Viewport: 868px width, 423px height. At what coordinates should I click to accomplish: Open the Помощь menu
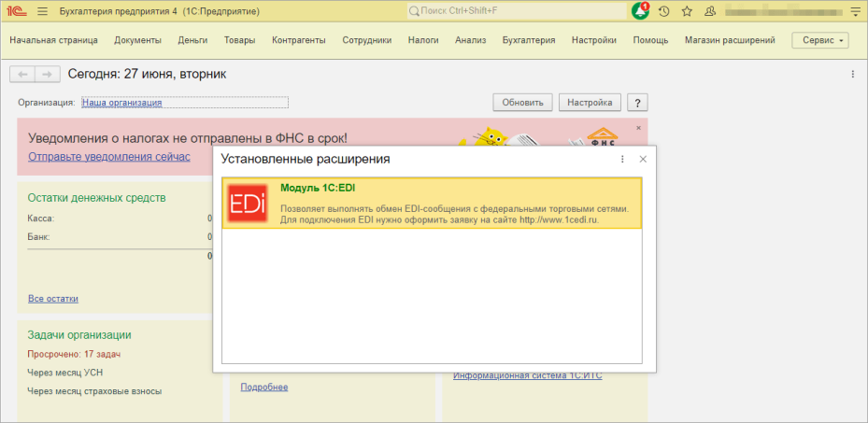[651, 40]
